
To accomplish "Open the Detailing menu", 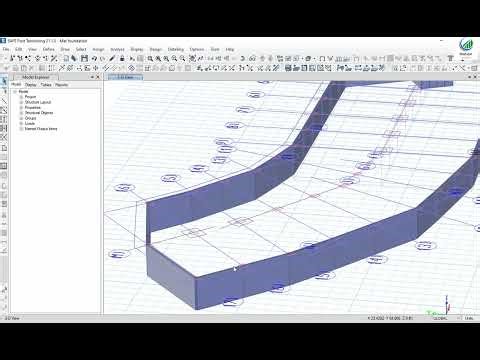I will click(x=176, y=49).
